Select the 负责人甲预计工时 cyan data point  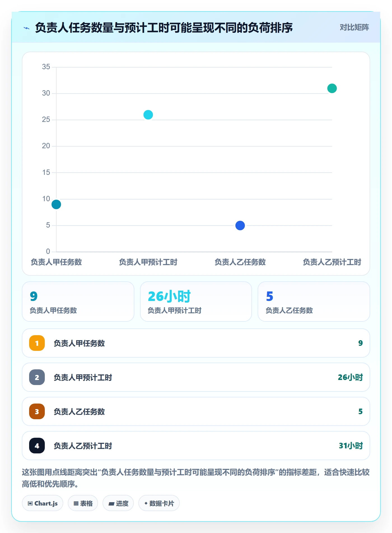coord(148,115)
